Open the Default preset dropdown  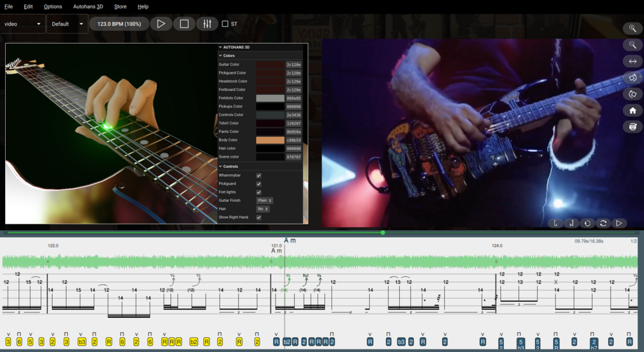pyautogui.click(x=67, y=24)
